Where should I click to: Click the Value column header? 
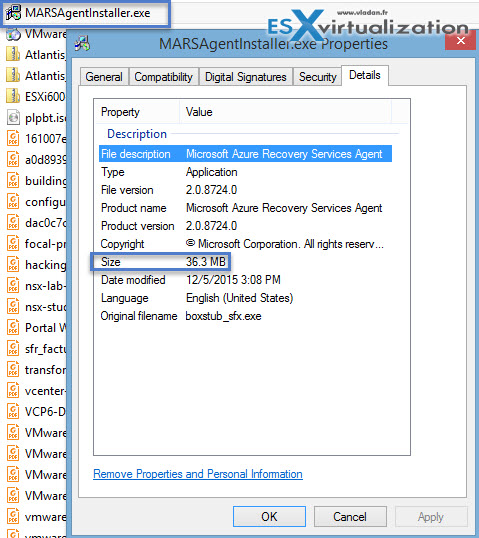coord(285,112)
